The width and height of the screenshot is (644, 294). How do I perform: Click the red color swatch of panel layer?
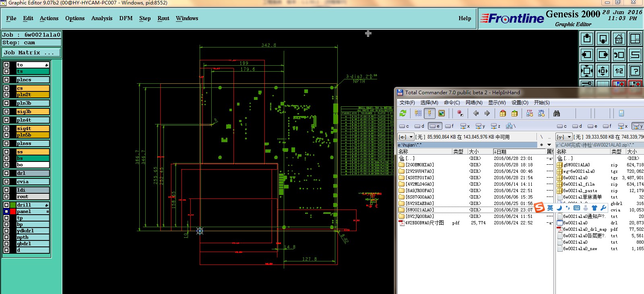(13, 211)
